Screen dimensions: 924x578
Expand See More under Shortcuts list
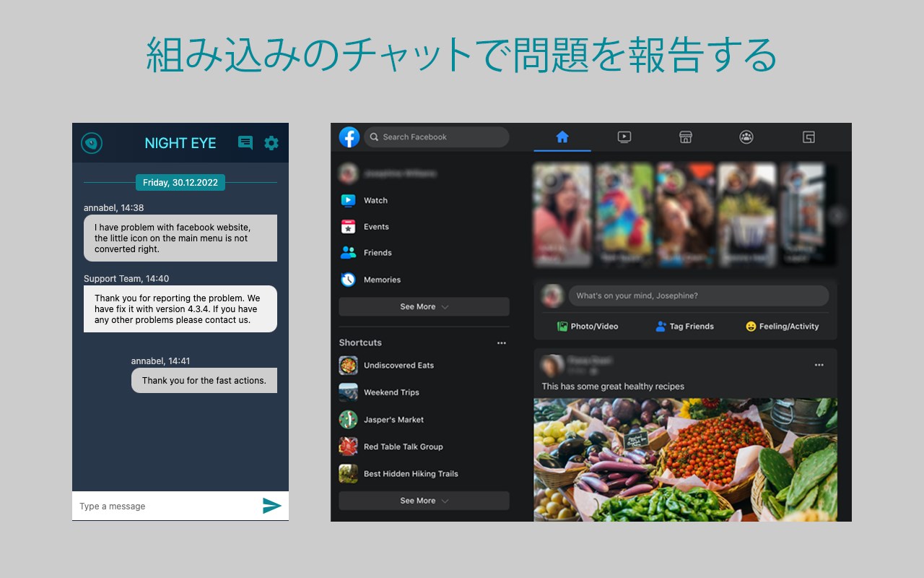tap(424, 500)
